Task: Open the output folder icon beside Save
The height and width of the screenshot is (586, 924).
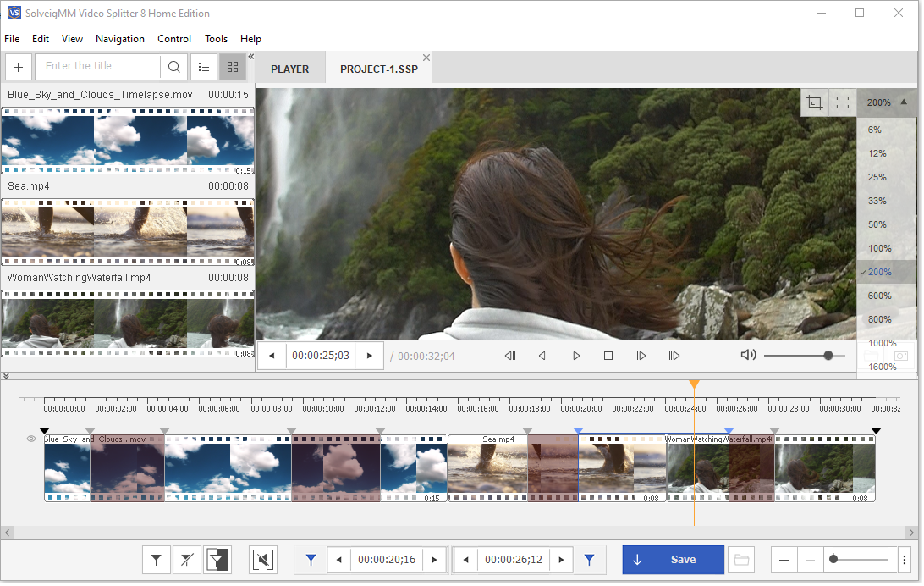Action: tap(741, 560)
